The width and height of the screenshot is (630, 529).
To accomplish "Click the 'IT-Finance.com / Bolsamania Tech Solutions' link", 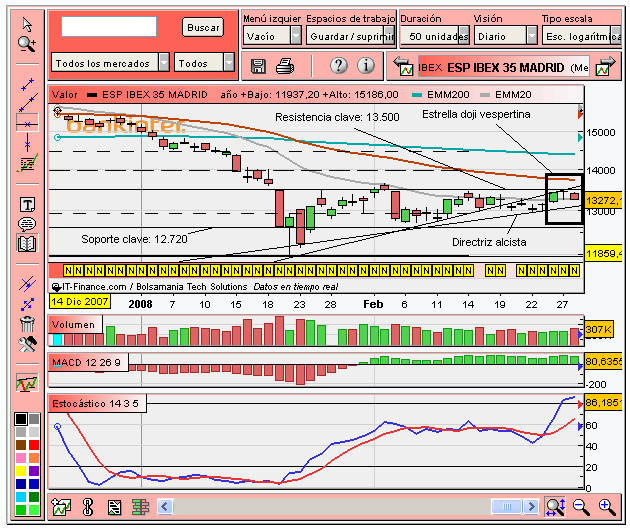I will pos(154,287).
